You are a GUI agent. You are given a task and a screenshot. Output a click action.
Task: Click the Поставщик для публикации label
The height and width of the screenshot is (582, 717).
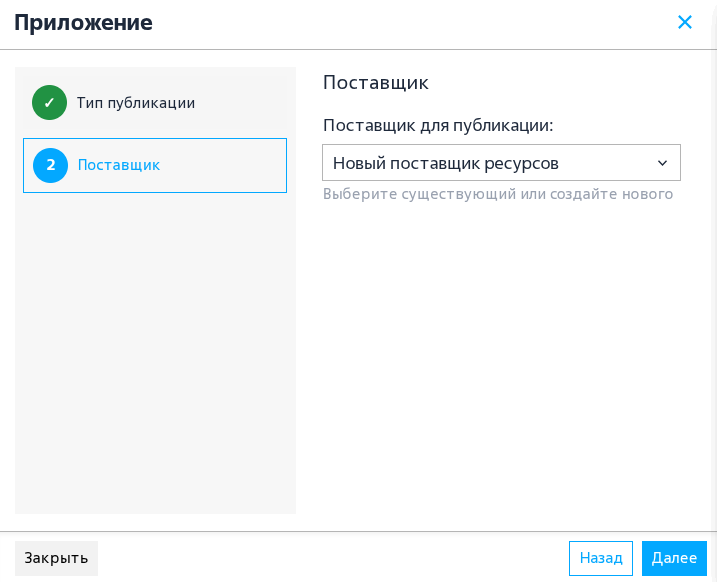point(438,125)
